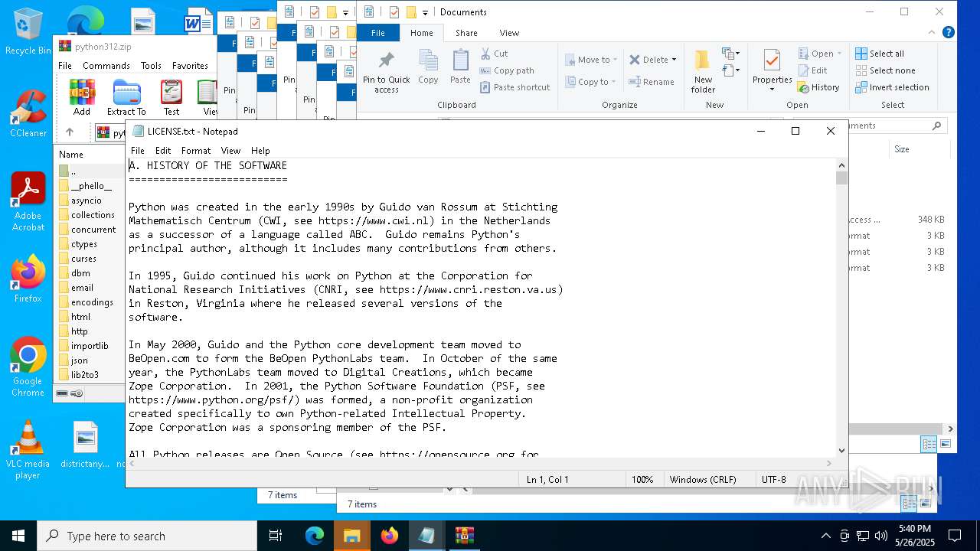This screenshot has height=551, width=980.
Task: Click History in Open group
Action: [819, 87]
